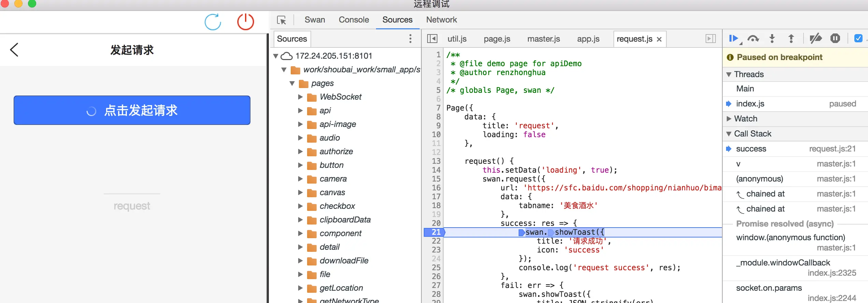The width and height of the screenshot is (868, 303).
Task: Add a breakpoint on line 7
Action: coord(438,108)
